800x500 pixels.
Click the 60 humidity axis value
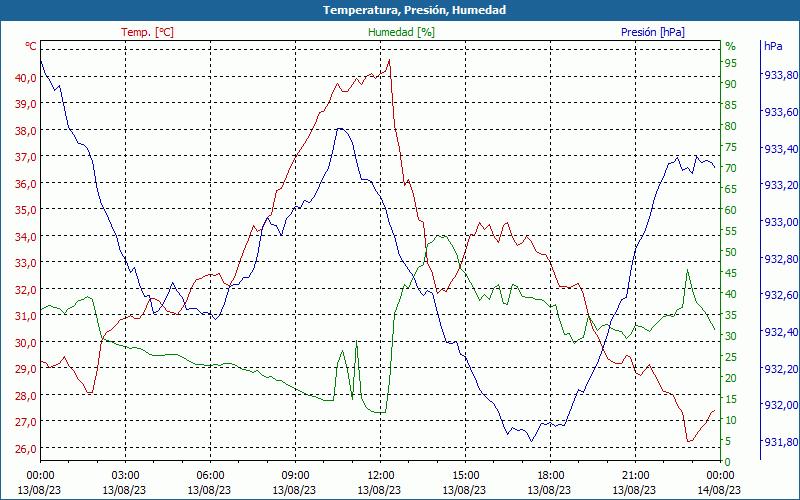click(x=731, y=210)
